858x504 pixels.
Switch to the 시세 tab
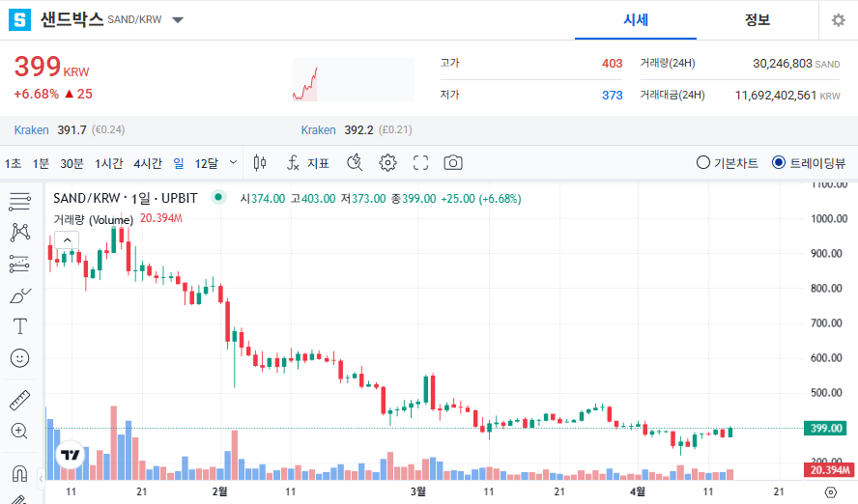coord(636,20)
